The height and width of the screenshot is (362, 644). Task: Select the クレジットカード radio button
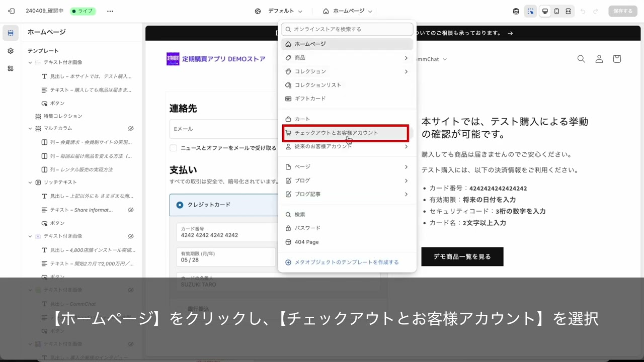coord(180,205)
